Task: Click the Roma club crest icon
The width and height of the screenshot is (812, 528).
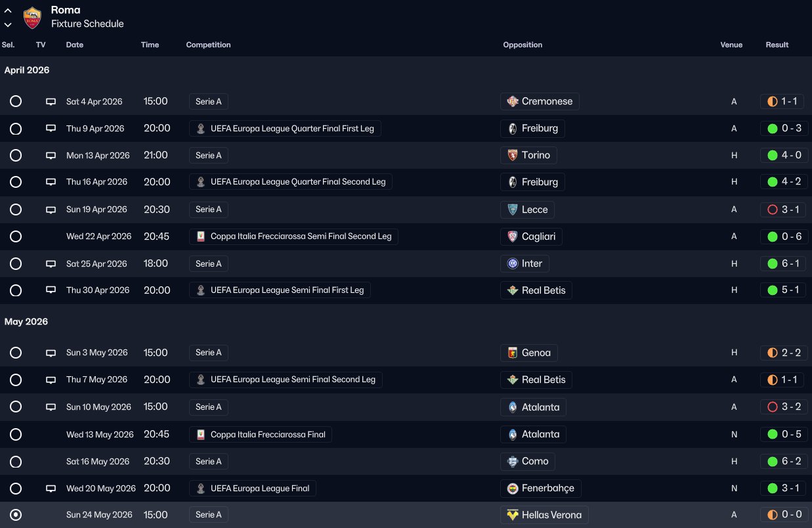Action: 32,18
